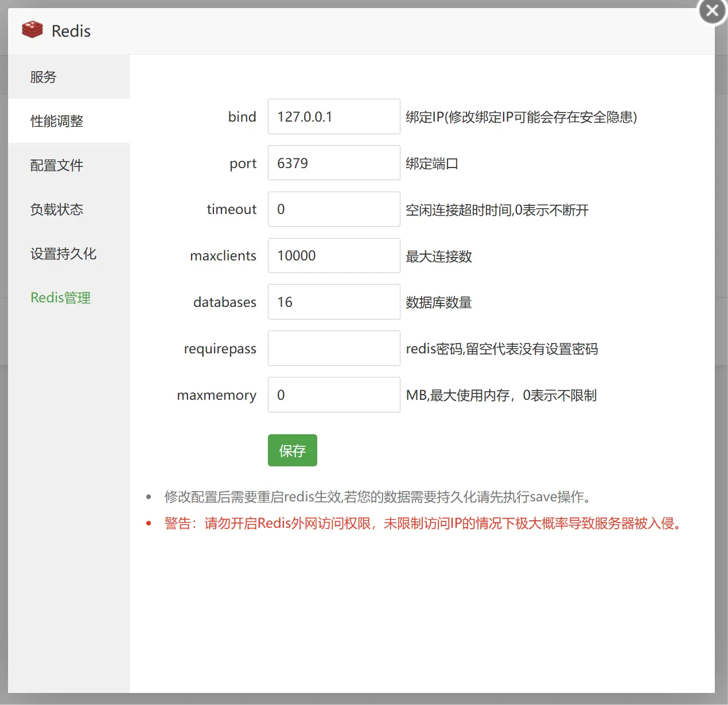This screenshot has width=728, height=705.
Task: Open the 服务 tab
Action: [69, 77]
